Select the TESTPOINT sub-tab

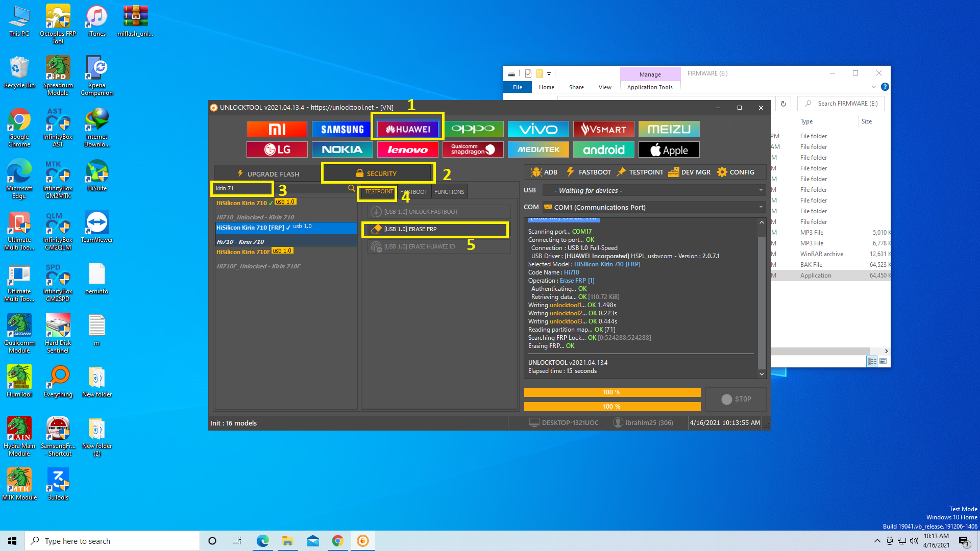click(378, 192)
